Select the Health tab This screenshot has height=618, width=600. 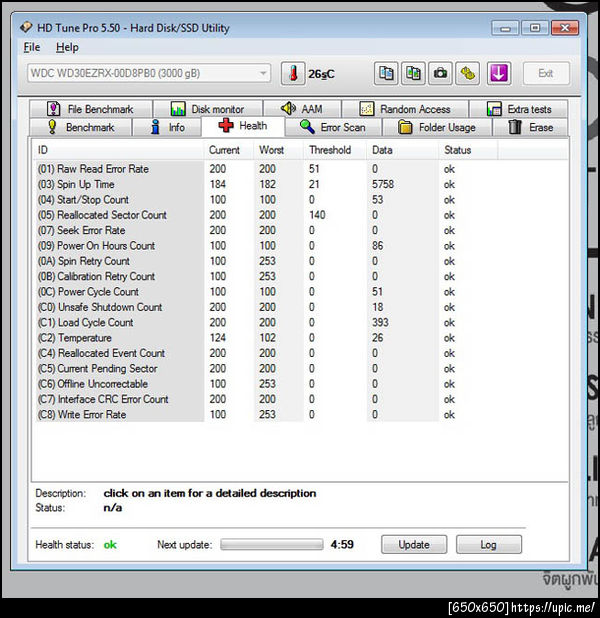[x=243, y=126]
